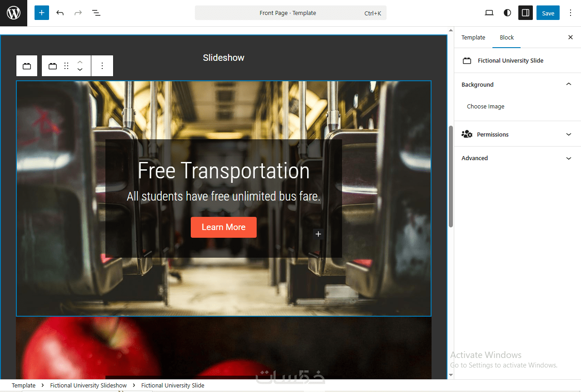Select the parent Slideshow block button

pyautogui.click(x=27, y=66)
